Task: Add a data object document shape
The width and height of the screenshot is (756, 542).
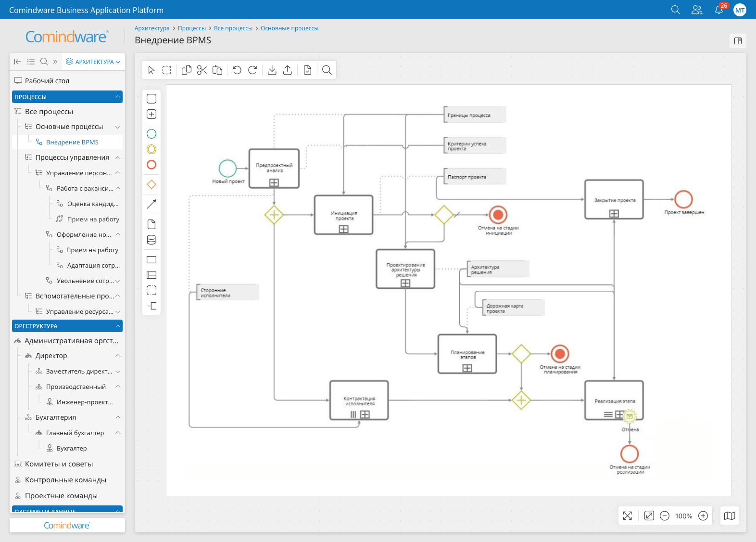Action: click(x=151, y=224)
